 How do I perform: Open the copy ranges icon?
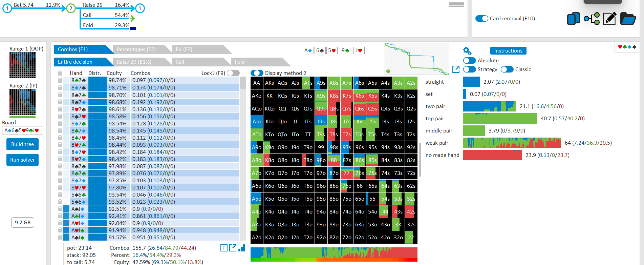point(573,19)
